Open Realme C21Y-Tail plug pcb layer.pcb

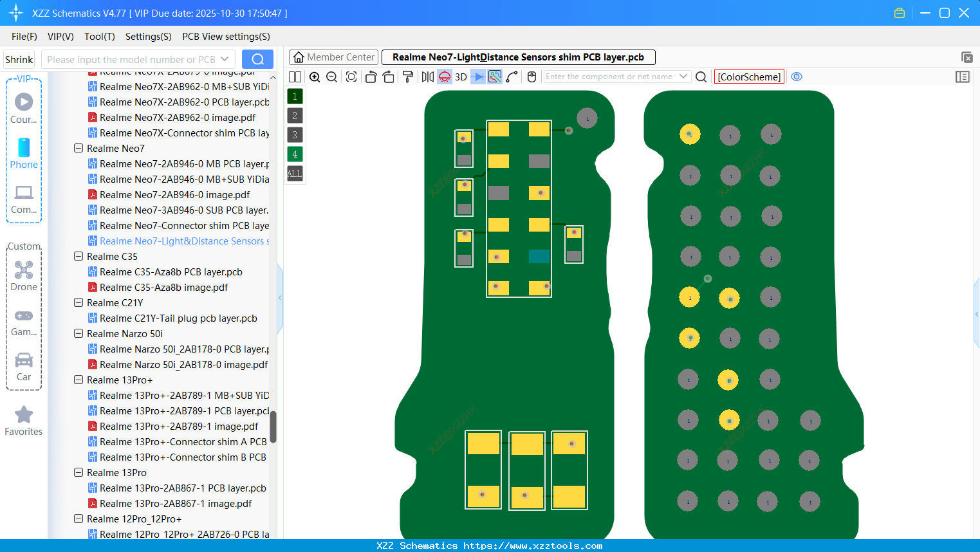(178, 318)
